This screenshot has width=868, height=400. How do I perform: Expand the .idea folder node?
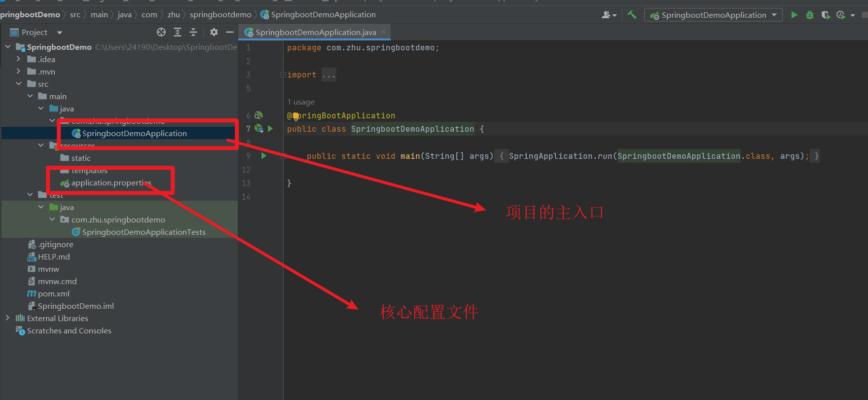pyautogui.click(x=18, y=59)
